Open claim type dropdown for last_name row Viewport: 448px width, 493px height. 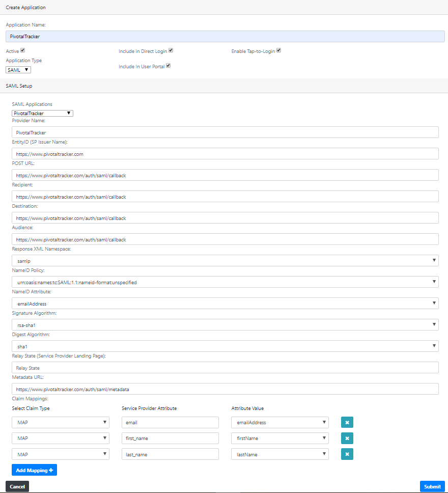coord(61,454)
